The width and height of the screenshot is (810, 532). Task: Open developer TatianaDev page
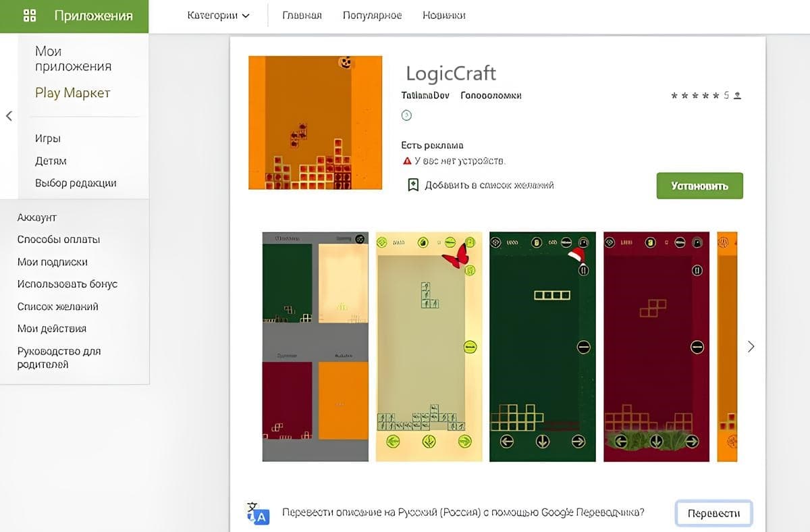pos(425,96)
